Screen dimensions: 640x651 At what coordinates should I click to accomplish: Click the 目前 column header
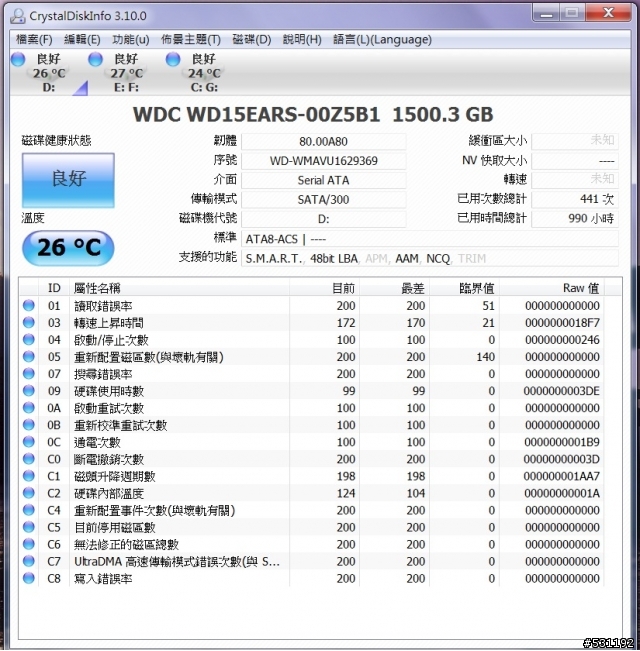[x=325, y=288]
